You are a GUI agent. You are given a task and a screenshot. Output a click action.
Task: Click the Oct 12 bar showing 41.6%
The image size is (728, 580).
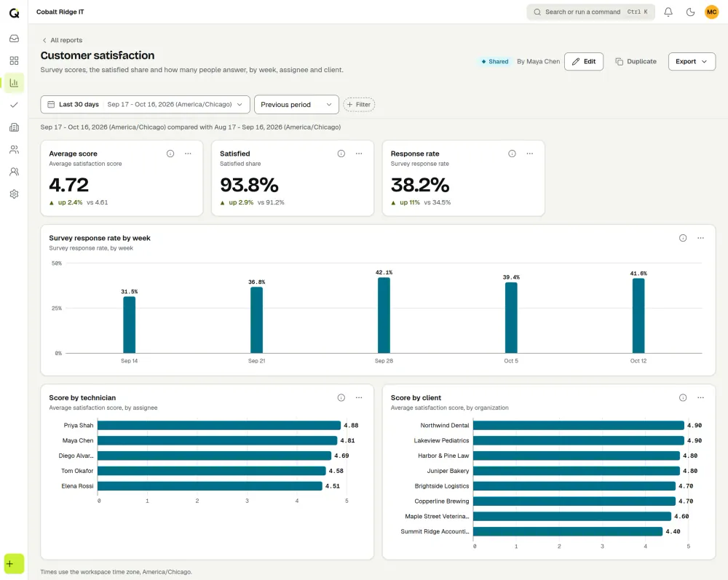pos(638,316)
